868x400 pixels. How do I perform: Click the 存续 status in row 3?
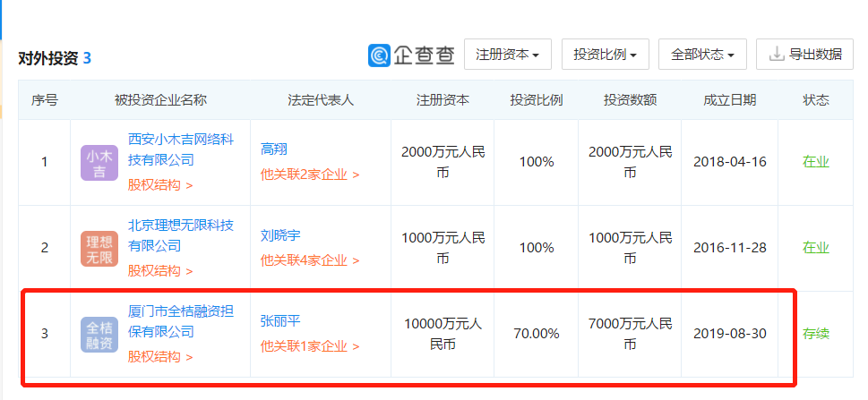coord(816,334)
